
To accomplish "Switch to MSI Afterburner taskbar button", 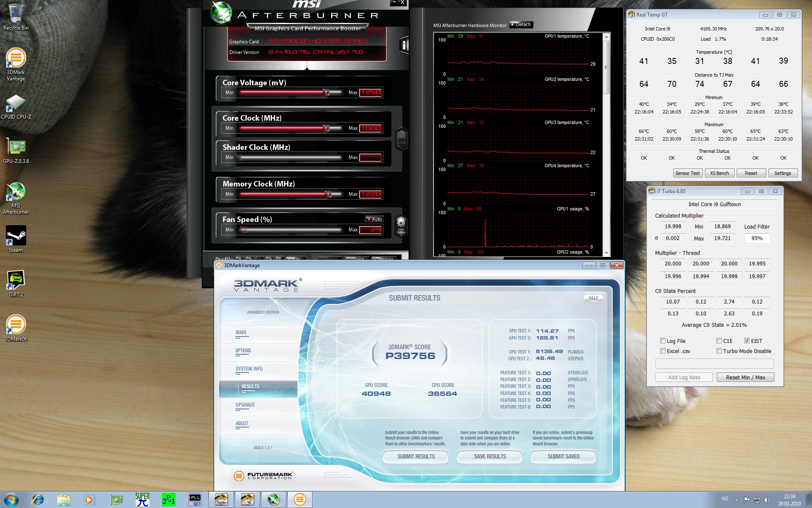I will click(274, 500).
